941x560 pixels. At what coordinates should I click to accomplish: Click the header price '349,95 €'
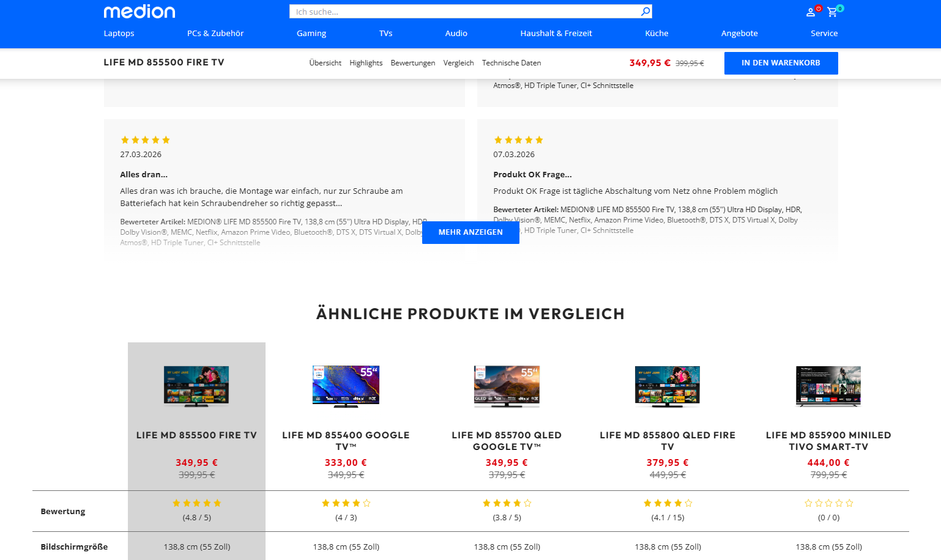point(650,63)
